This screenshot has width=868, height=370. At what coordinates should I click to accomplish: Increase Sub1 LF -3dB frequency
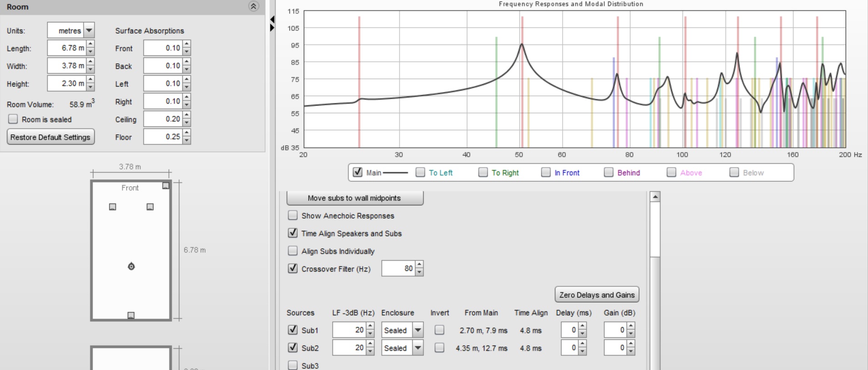tap(370, 326)
